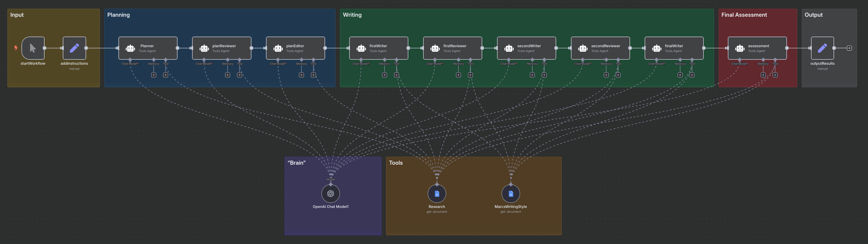The width and height of the screenshot is (868, 244).
Task: Open the addInstructions pencil node
Action: (74, 48)
